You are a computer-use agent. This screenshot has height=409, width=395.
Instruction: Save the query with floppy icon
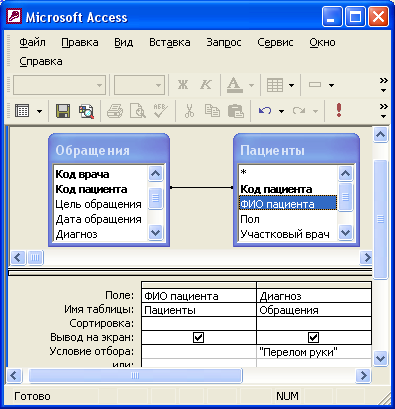point(63,111)
